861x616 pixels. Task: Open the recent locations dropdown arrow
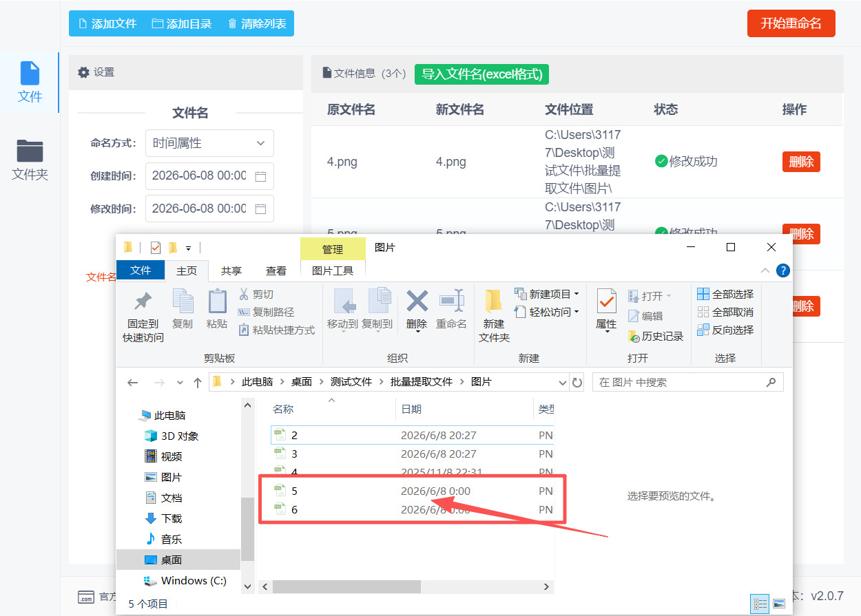[180, 382]
